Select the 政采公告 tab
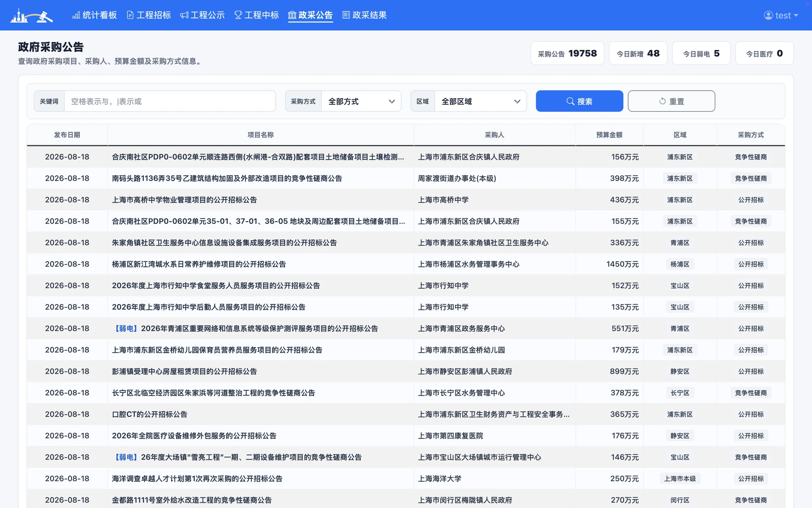The height and width of the screenshot is (508, 812). pos(310,15)
